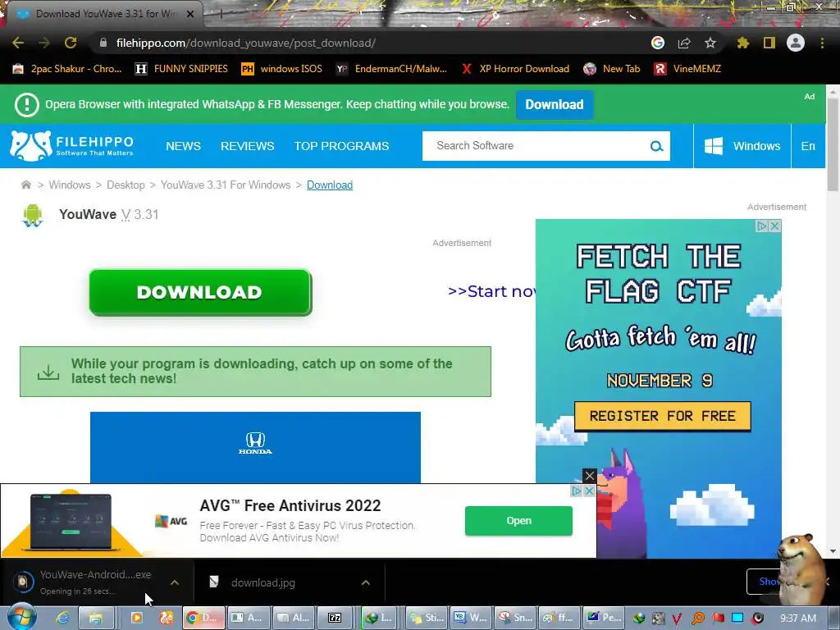
Task: Open the VineMEMZ bookmark
Action: pos(687,69)
